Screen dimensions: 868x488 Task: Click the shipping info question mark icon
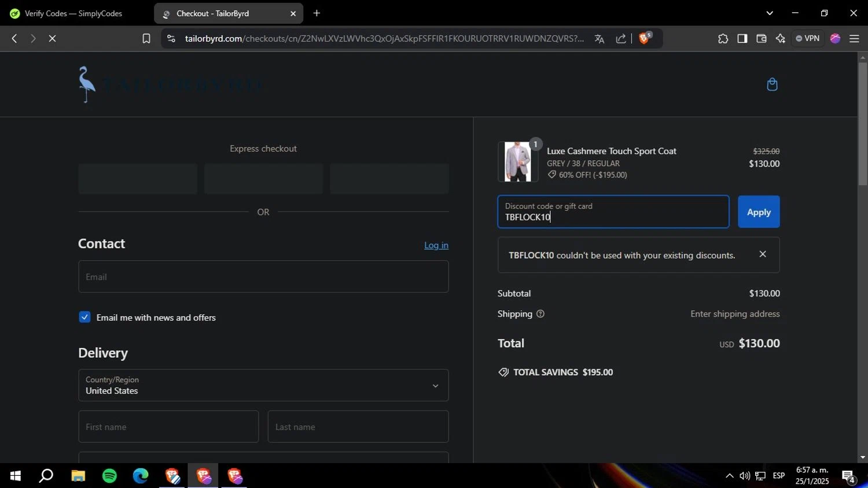tap(540, 314)
